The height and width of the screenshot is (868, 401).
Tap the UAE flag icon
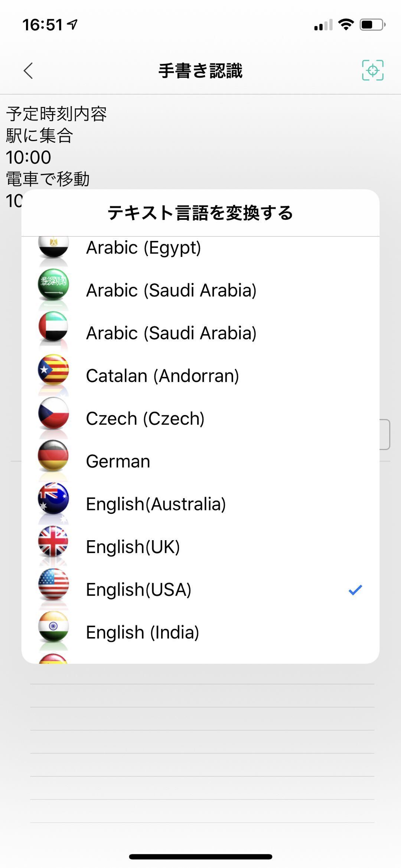click(53, 327)
